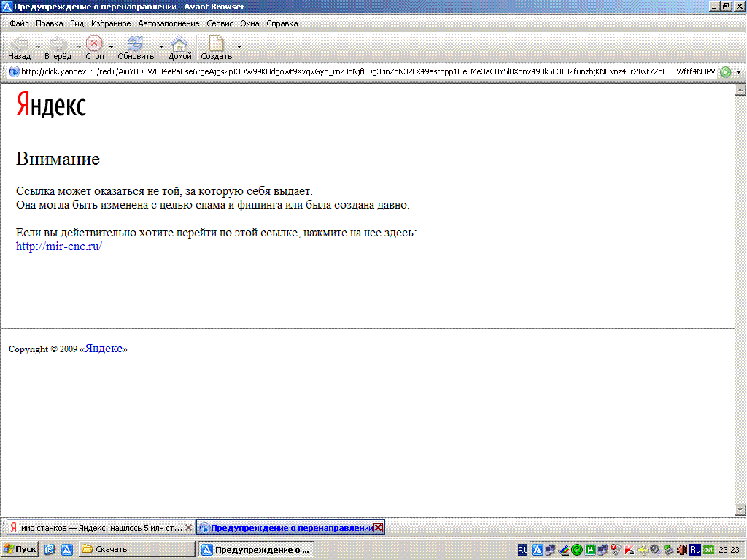
Task: Click the green Go button in address bar
Action: [x=726, y=72]
